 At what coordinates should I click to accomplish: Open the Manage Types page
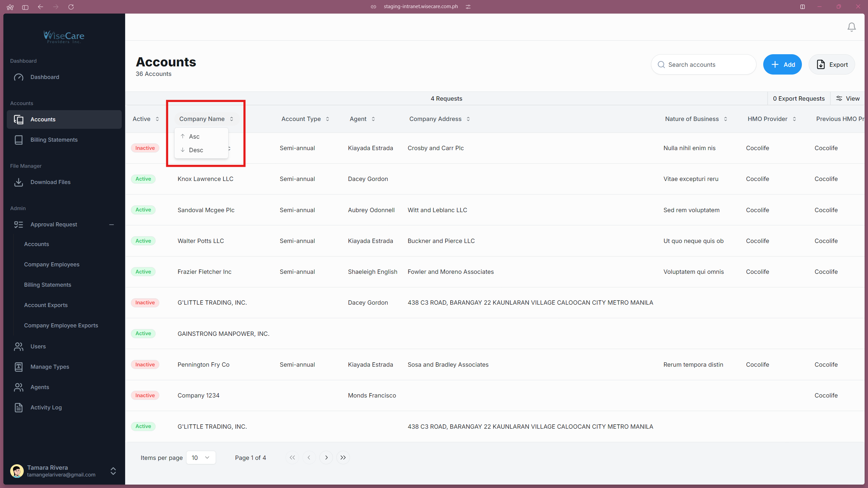pos(50,367)
